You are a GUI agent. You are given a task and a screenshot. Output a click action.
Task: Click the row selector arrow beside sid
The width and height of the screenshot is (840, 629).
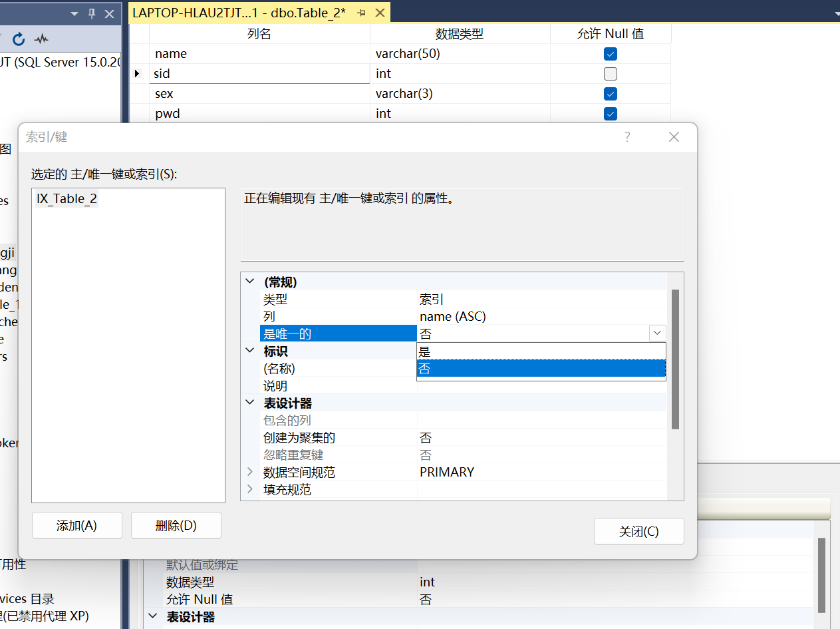point(138,74)
